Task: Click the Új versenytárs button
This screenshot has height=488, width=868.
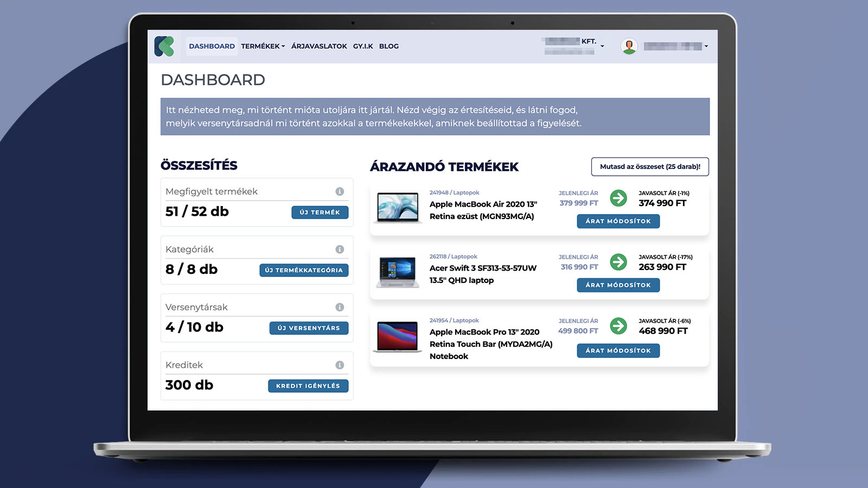Action: [309, 328]
